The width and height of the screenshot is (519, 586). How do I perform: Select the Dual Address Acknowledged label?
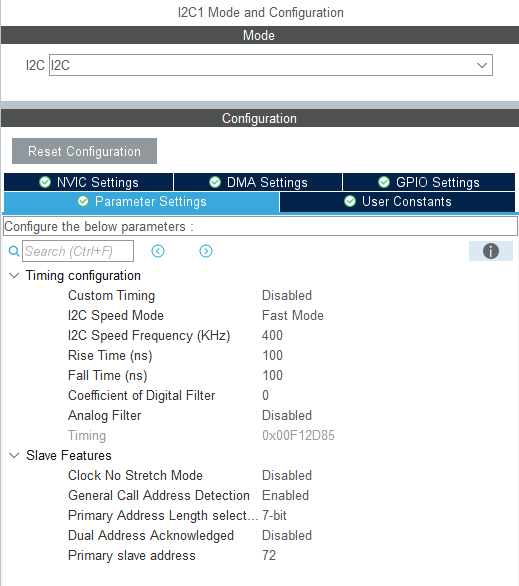point(151,536)
